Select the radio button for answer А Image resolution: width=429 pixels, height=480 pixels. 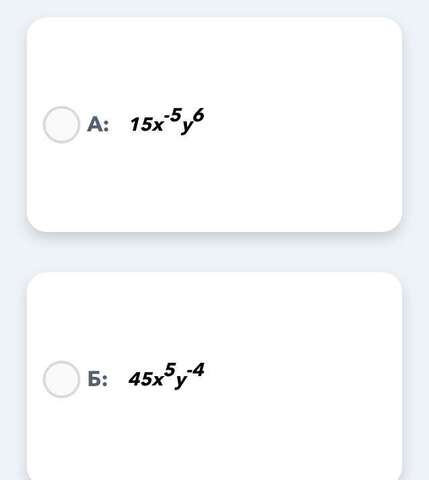coord(61,125)
